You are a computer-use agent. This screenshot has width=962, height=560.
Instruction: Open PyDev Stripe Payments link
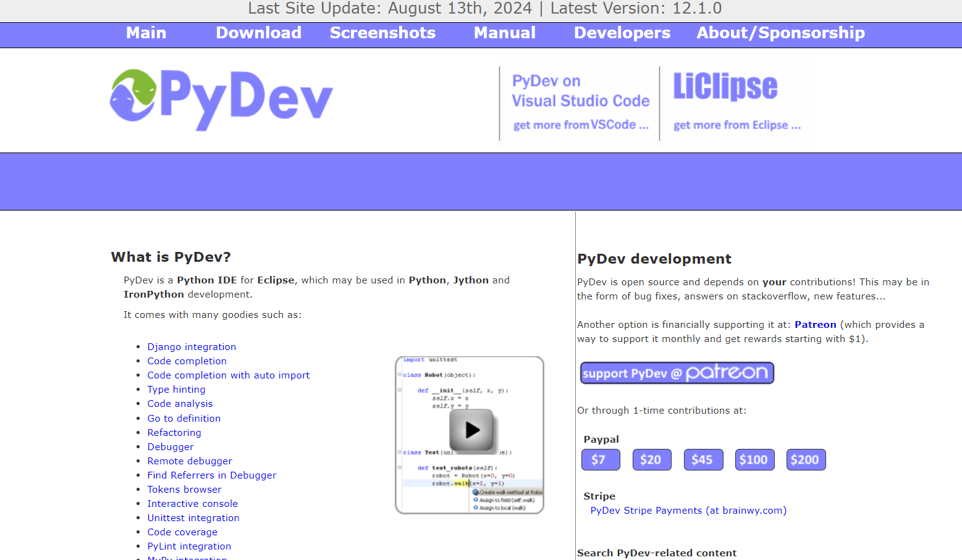688,511
